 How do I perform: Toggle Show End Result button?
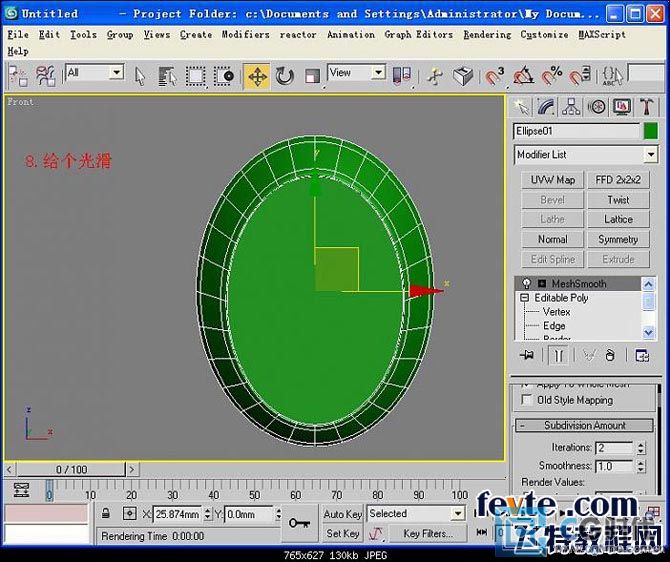558,355
